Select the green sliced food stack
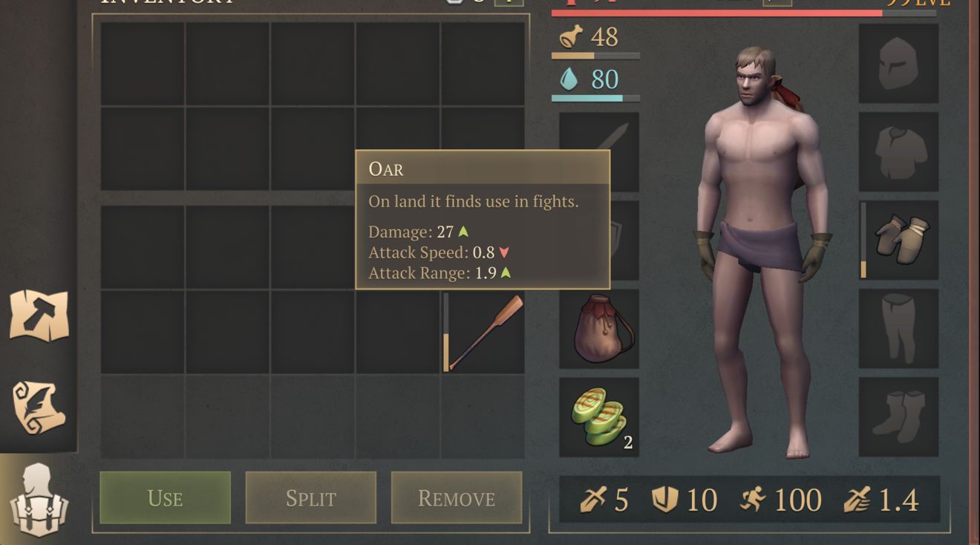This screenshot has height=545, width=980. click(x=599, y=417)
